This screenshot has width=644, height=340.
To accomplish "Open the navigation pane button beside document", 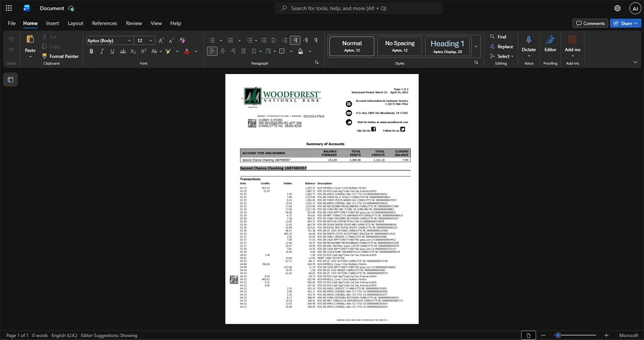I will click(x=10, y=80).
